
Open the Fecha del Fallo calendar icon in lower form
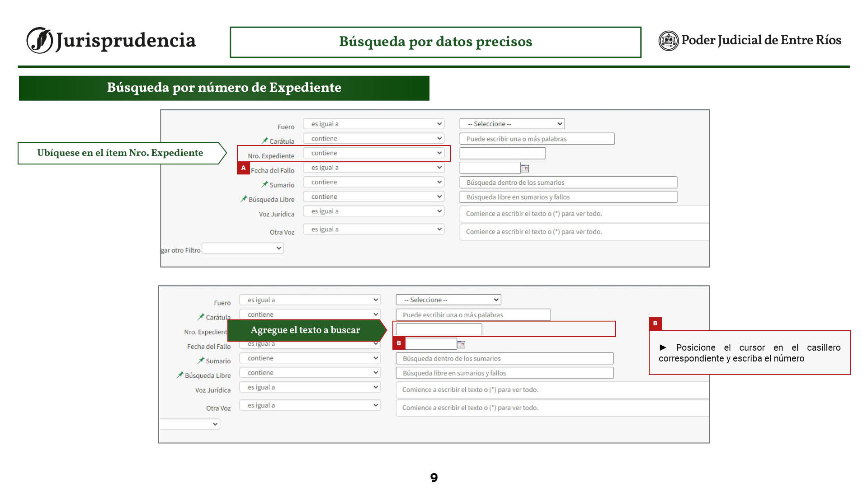pos(461,344)
